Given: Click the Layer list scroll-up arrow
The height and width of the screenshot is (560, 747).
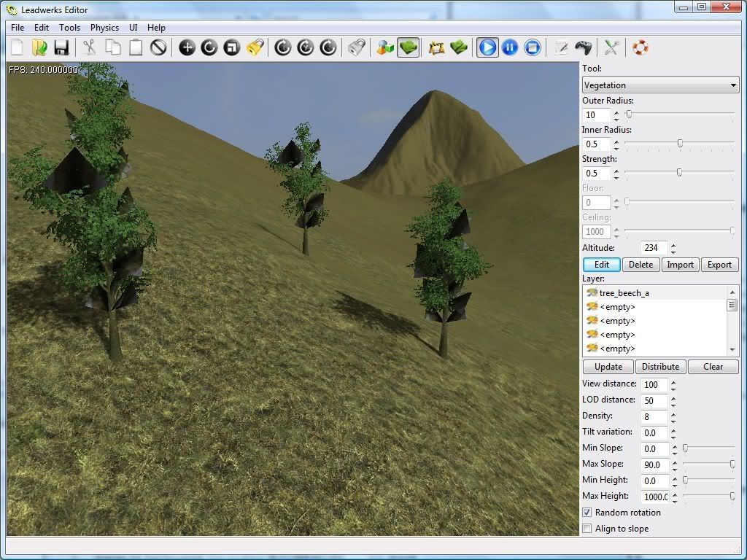Looking at the screenshot, I should (732, 292).
